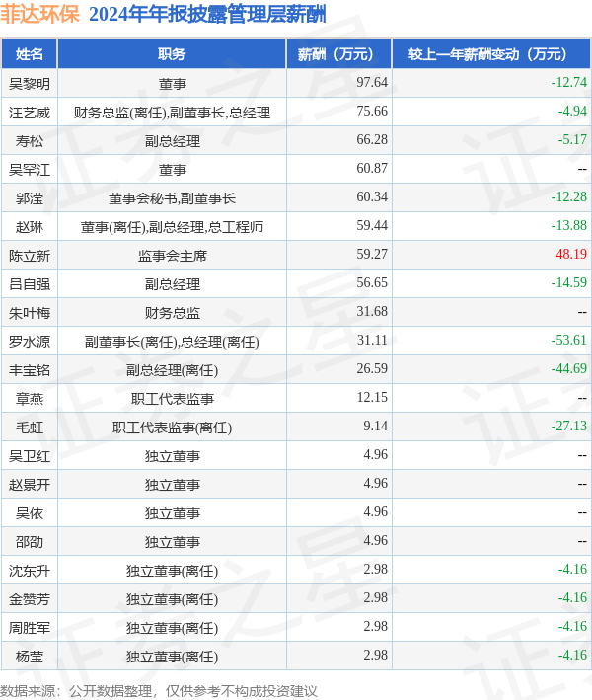
Task: Select the change value -5.17
Action: point(572,140)
